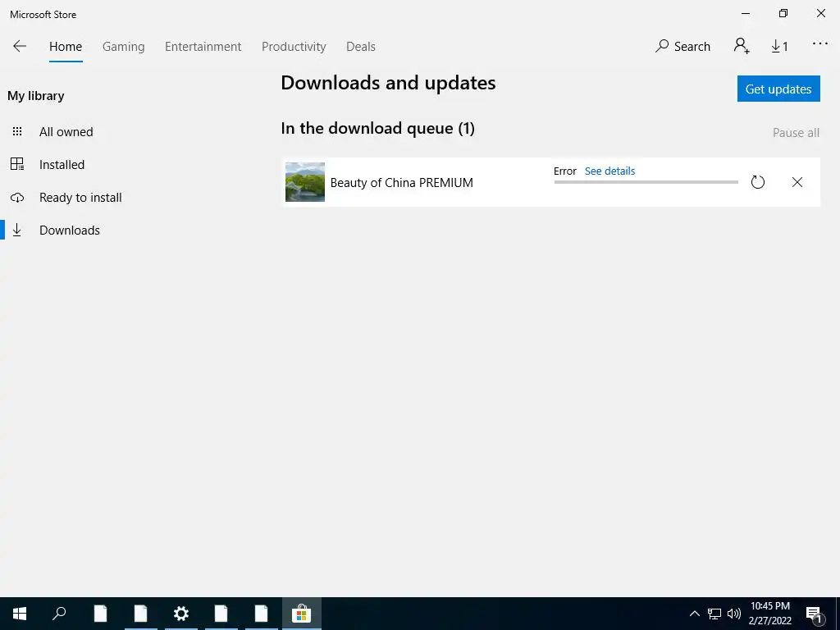Click the Microsoft Store taskbar icon
Viewport: 840px width, 630px height.
(x=302, y=614)
